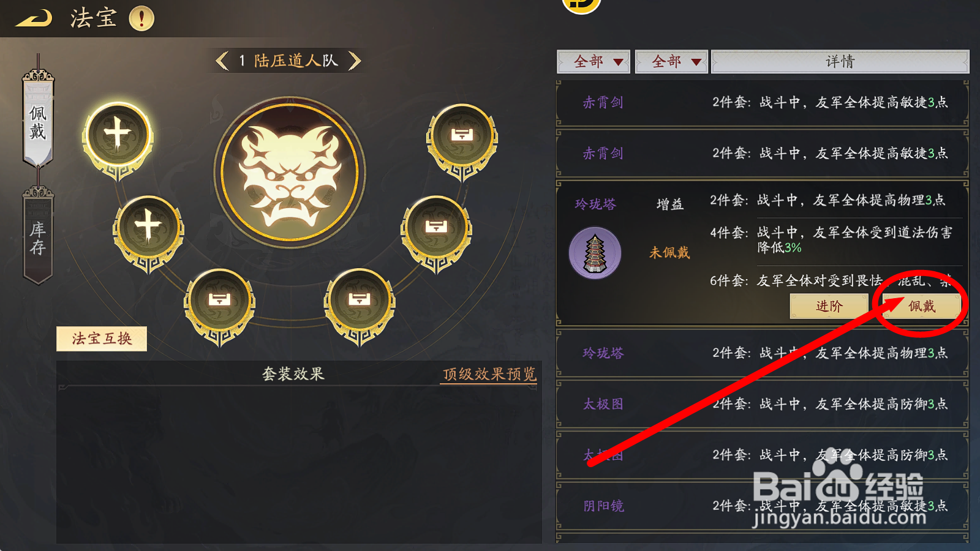Tap the central beast emblem
980x551 pixels.
[x=290, y=172]
